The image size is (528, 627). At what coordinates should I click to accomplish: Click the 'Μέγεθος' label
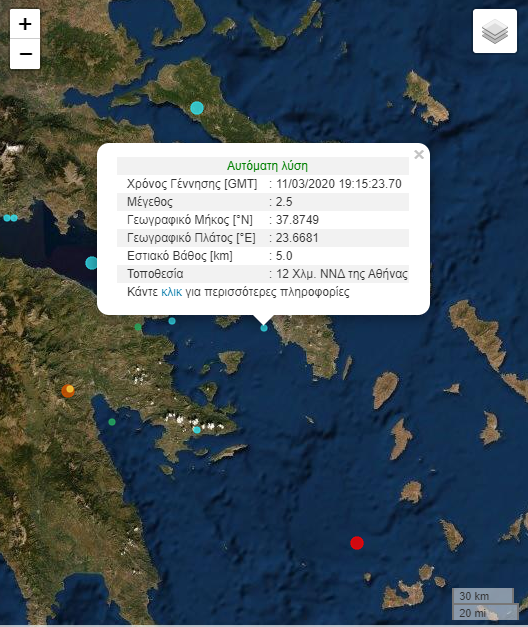pyautogui.click(x=150, y=202)
